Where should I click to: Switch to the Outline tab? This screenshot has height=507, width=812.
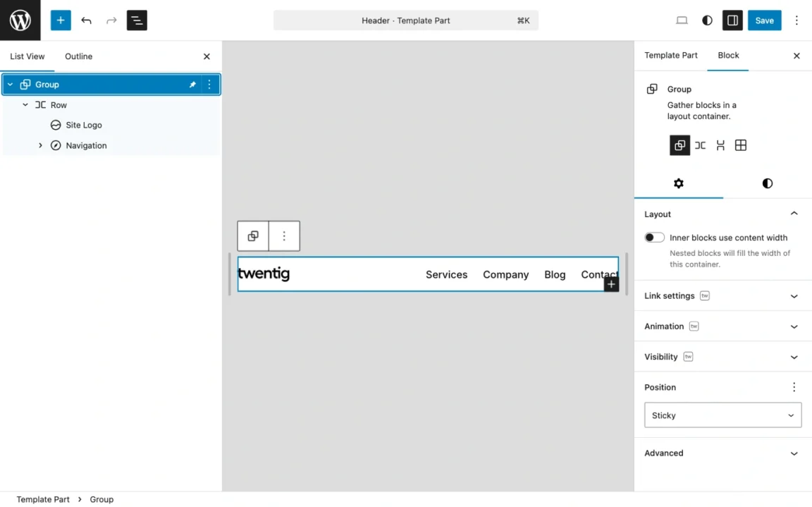(x=78, y=56)
